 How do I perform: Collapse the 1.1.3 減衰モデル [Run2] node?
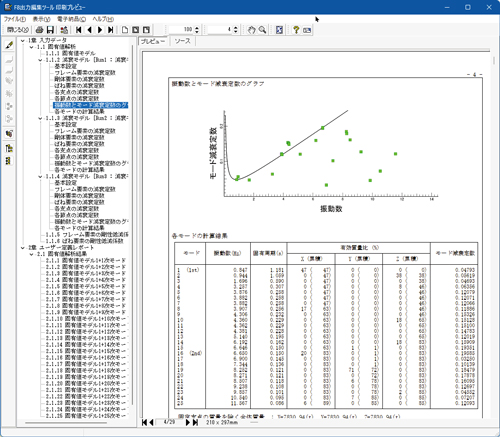41,118
